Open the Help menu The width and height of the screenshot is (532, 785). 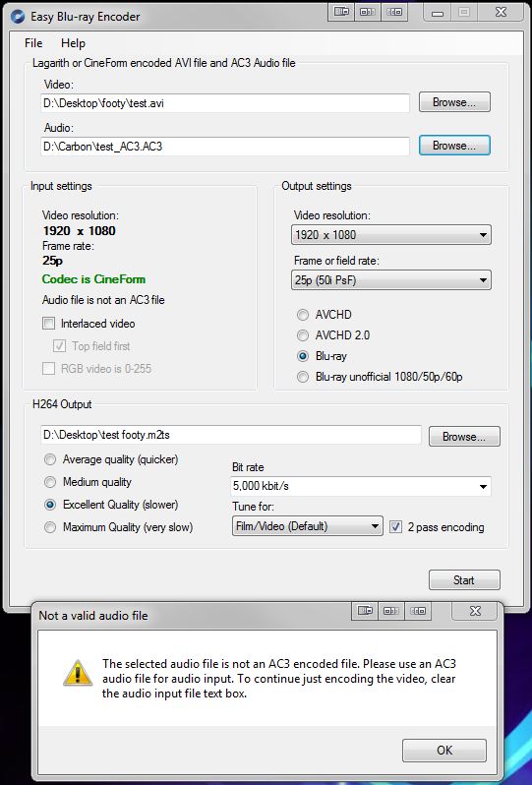73,43
